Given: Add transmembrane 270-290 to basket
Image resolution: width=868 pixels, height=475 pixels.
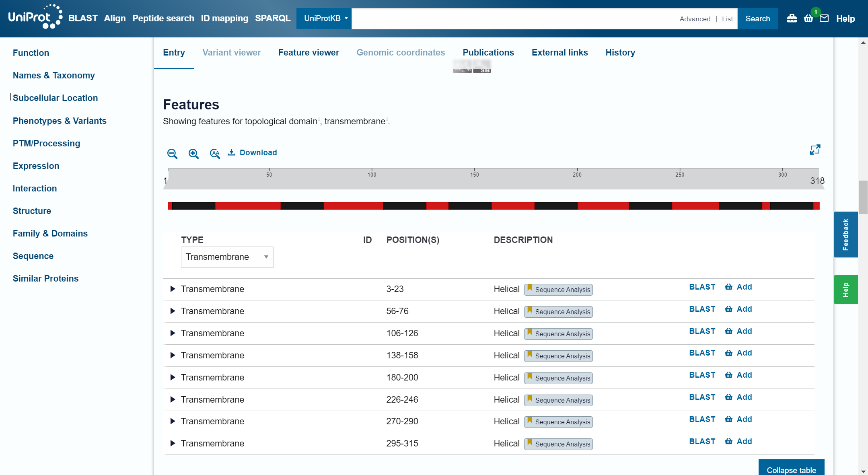Looking at the screenshot, I should pos(738,419).
